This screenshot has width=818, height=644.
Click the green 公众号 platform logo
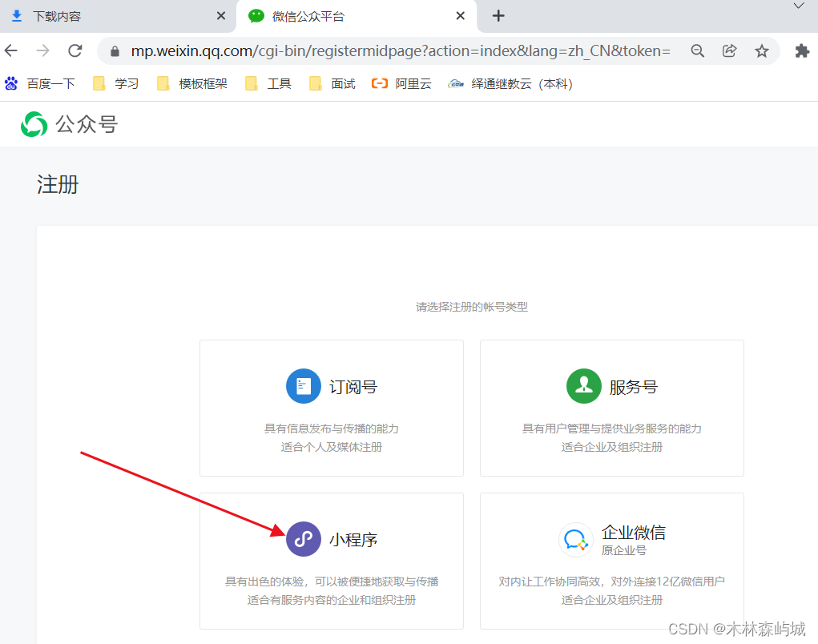pyautogui.click(x=34, y=124)
